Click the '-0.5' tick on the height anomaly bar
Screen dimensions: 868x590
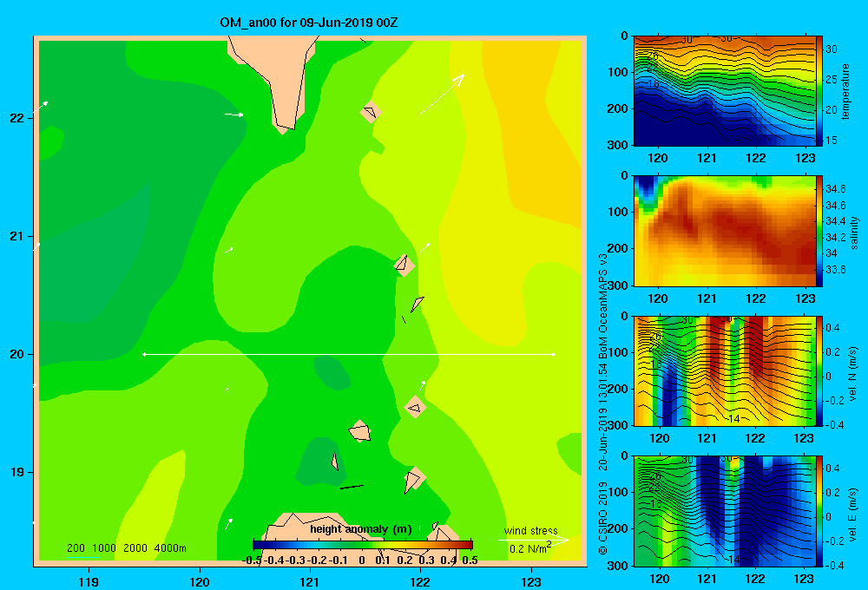tap(252, 560)
